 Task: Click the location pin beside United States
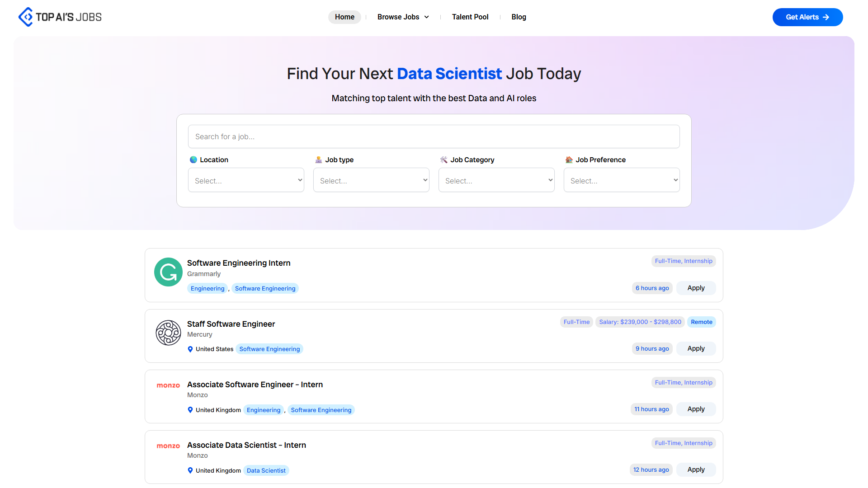coord(190,349)
